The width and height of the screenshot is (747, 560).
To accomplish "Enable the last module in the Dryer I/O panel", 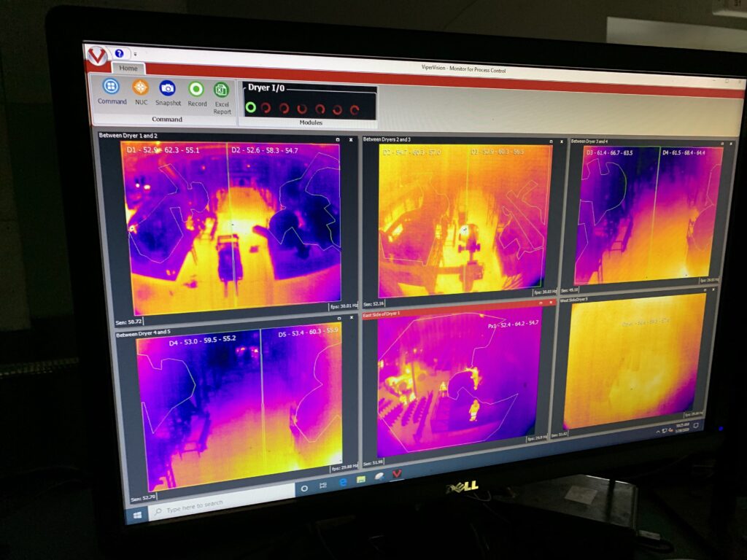I will click(x=355, y=110).
